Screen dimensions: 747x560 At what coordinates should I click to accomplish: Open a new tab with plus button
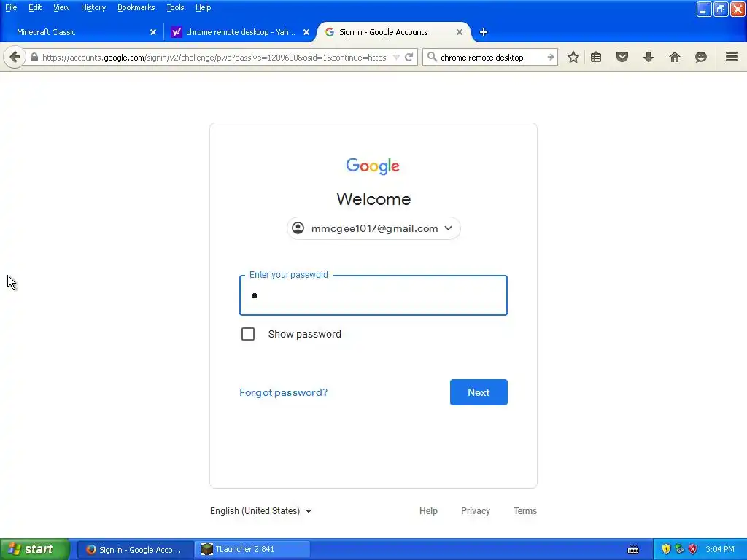[x=484, y=32]
